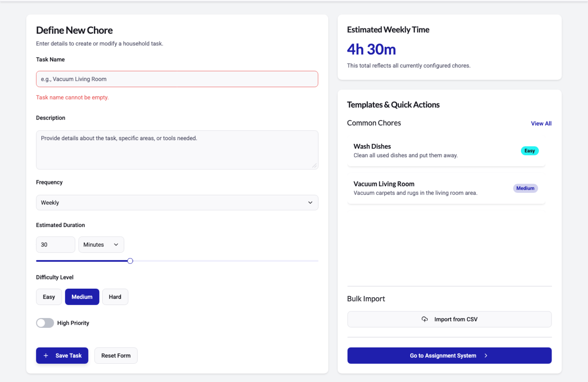Click the Frequency dropdown chevron arrow
This screenshot has height=382, width=588.
[310, 203]
